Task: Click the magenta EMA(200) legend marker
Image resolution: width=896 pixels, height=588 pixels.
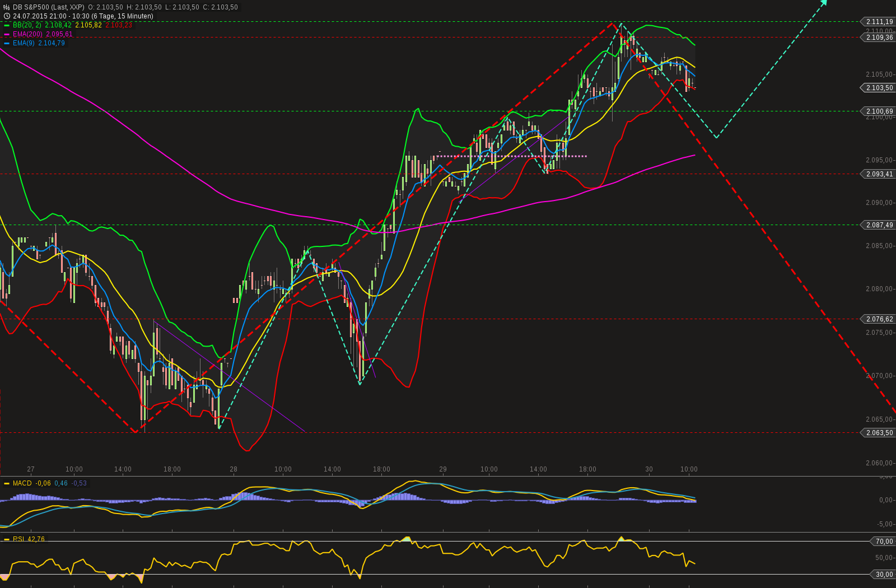Action: click(x=7, y=34)
